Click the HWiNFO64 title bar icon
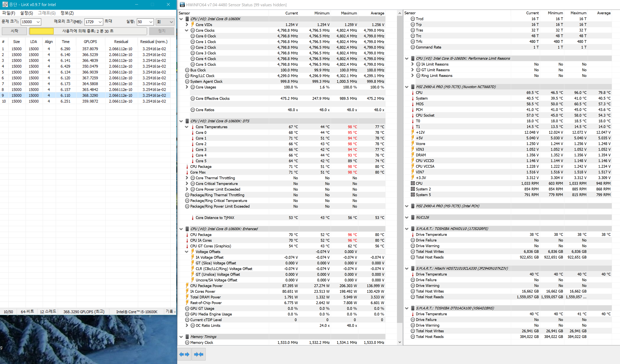Viewport: 620px width, 364px height. click(x=182, y=5)
